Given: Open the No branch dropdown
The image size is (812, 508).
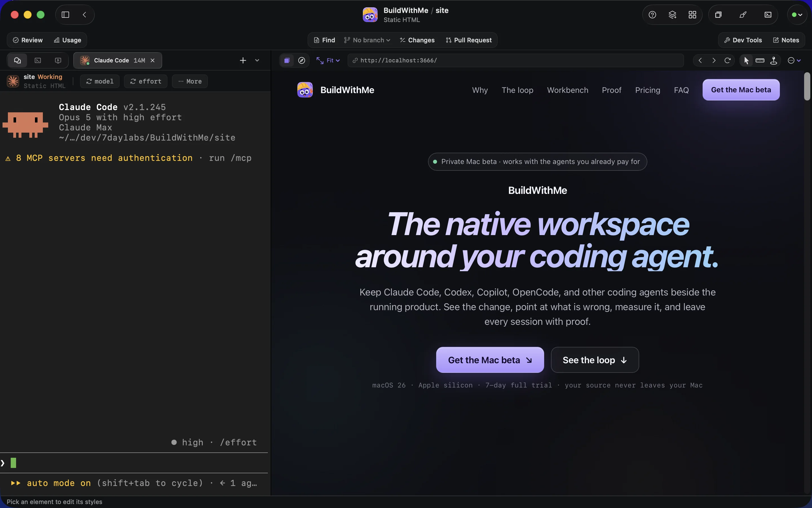Looking at the screenshot, I should click(x=367, y=40).
